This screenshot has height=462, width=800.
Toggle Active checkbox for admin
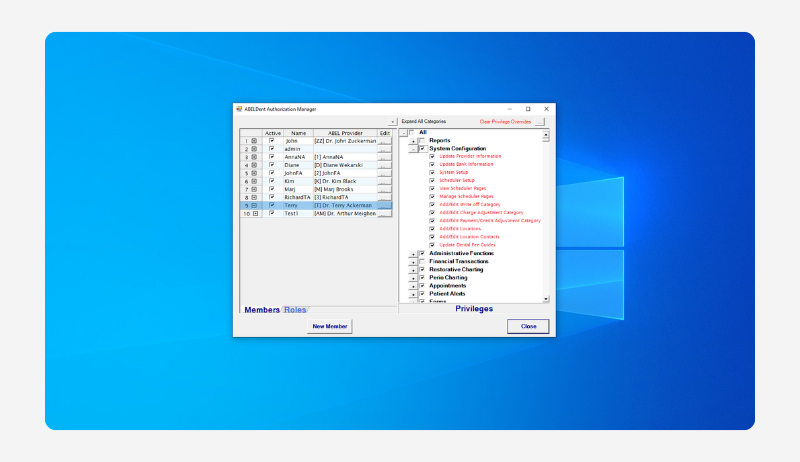[271, 149]
